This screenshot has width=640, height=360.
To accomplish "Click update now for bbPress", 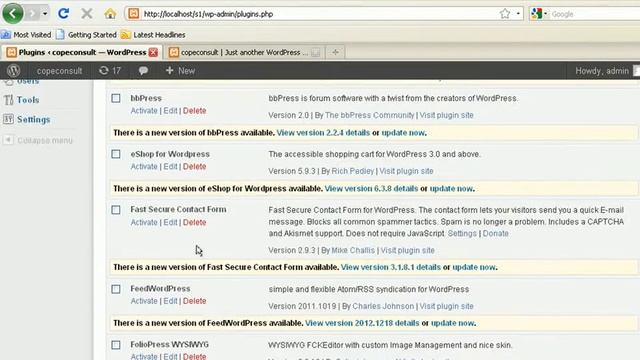I will [403, 133].
